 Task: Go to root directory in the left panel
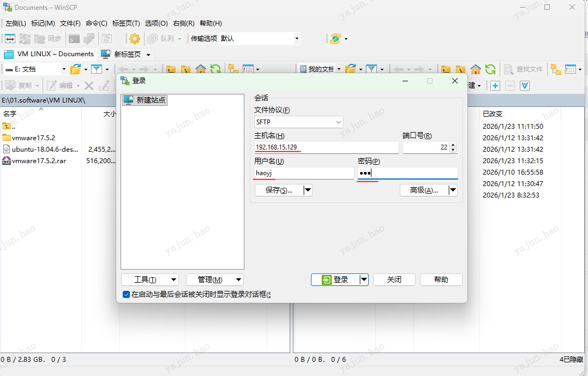click(185, 69)
